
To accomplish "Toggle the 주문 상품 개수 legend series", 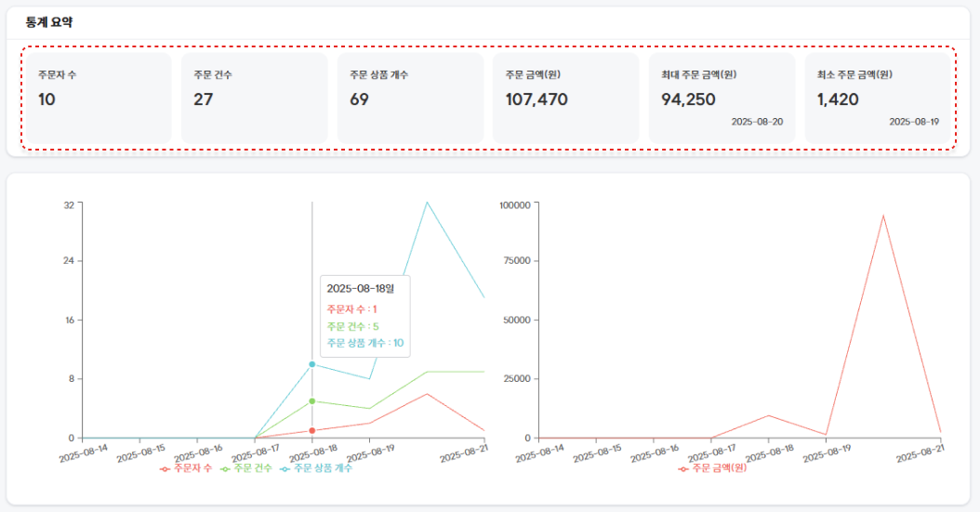I will (x=316, y=468).
